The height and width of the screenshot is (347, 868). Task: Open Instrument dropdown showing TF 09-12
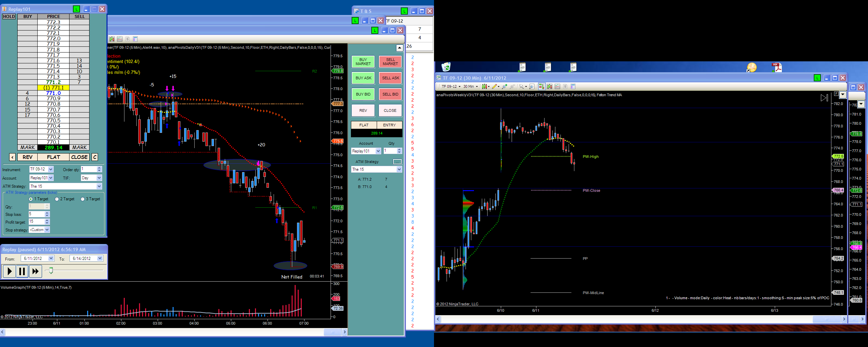[51, 169]
